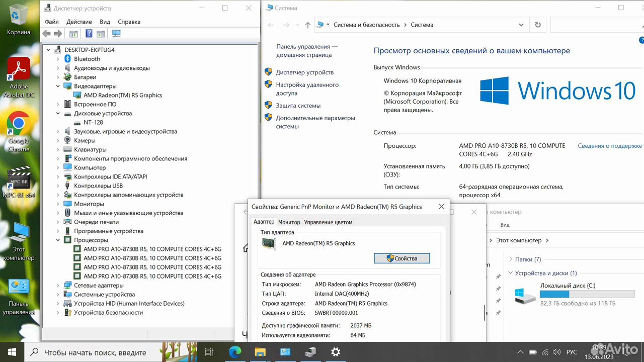This screenshot has height=362, width=644.
Task: Switch to Управление цветом tab
Action: tap(328, 222)
